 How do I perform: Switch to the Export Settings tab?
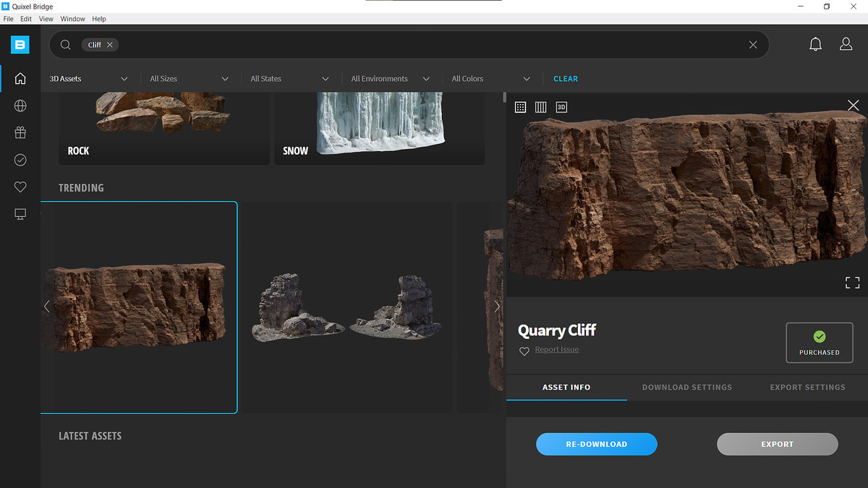click(807, 388)
